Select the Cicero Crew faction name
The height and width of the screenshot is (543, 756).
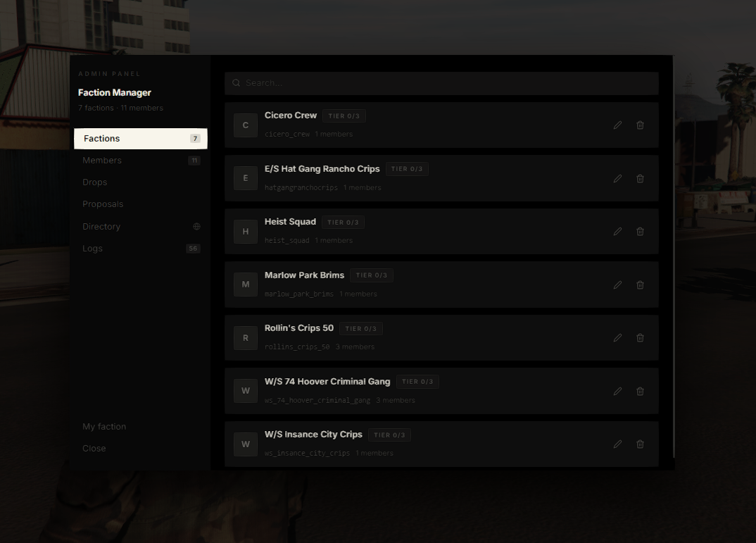point(291,116)
